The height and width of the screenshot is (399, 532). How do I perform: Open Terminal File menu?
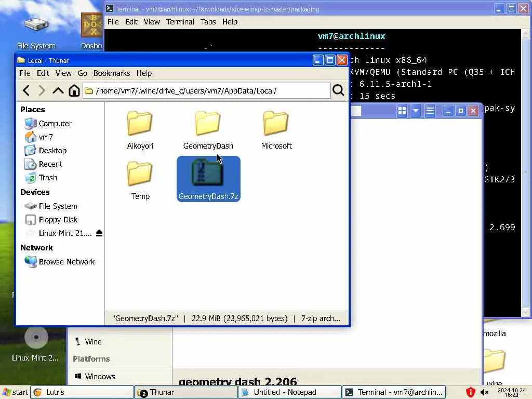pyautogui.click(x=113, y=22)
